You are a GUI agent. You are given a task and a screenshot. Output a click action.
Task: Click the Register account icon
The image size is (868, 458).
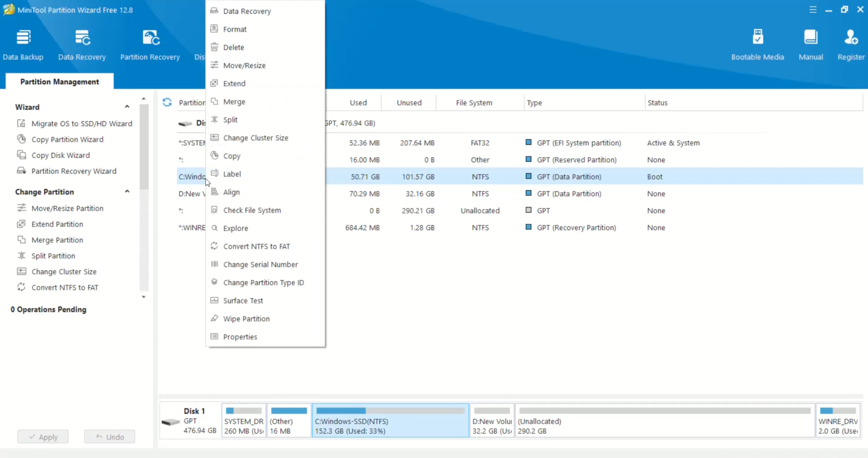click(x=851, y=44)
